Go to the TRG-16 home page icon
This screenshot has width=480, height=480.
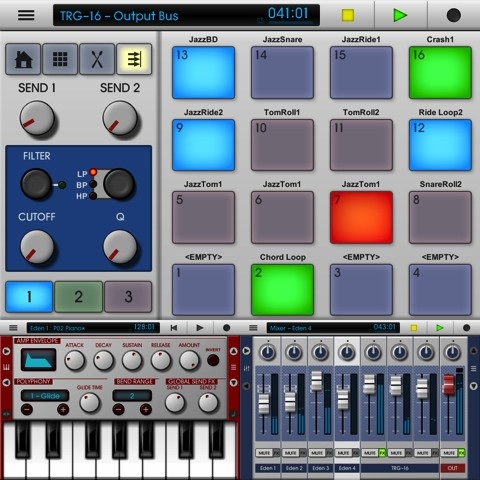coord(23,59)
